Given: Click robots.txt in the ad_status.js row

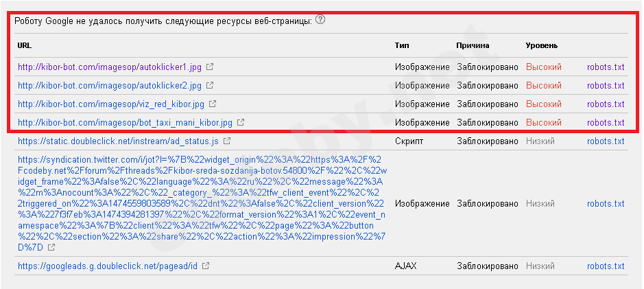Looking at the screenshot, I should point(606,141).
